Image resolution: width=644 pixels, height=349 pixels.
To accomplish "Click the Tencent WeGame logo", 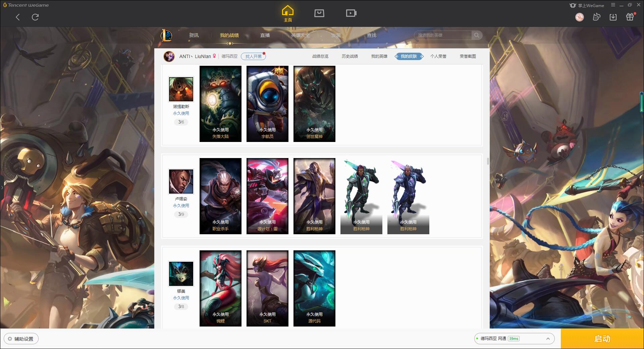I will pyautogui.click(x=26, y=5).
